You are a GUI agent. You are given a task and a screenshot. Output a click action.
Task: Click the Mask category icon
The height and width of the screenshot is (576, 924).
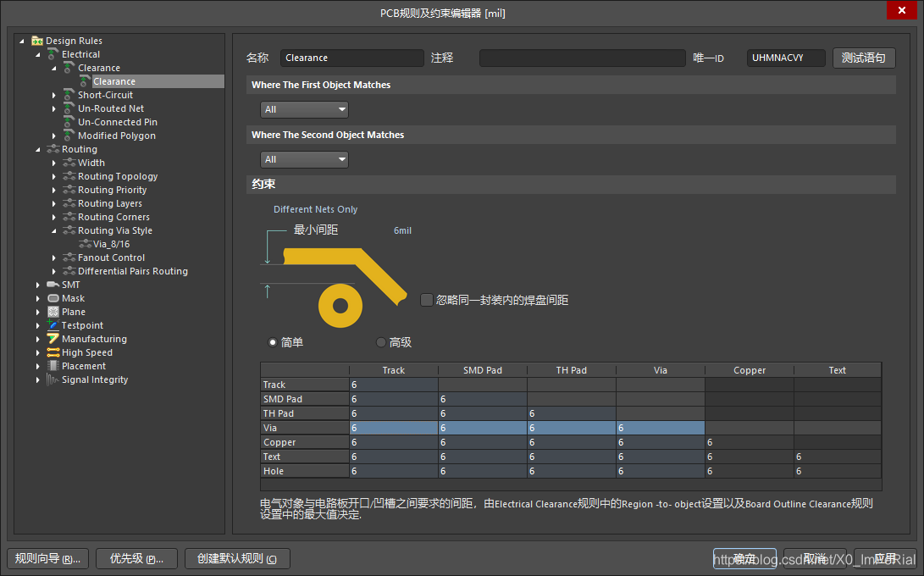[53, 298]
